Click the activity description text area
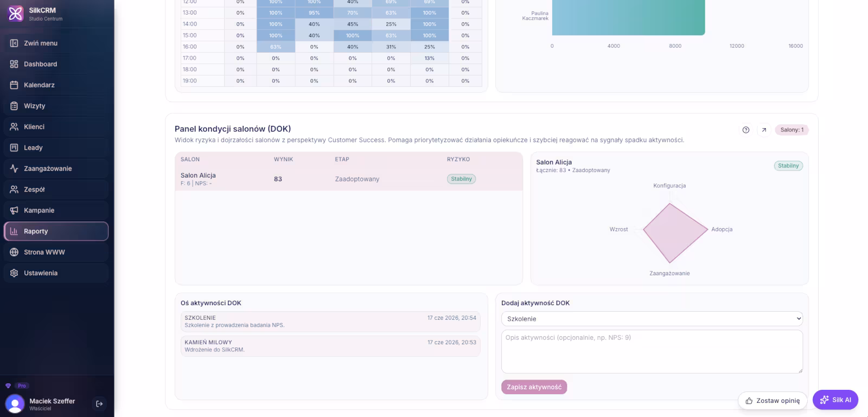Viewport: 868px width, 417px height. click(x=652, y=351)
